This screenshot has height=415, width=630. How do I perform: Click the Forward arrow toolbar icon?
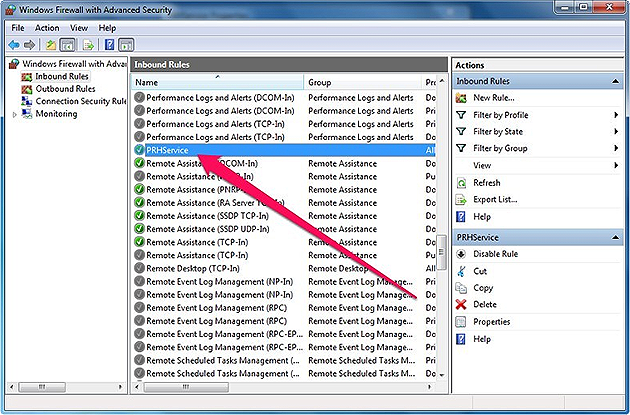[x=31, y=44]
